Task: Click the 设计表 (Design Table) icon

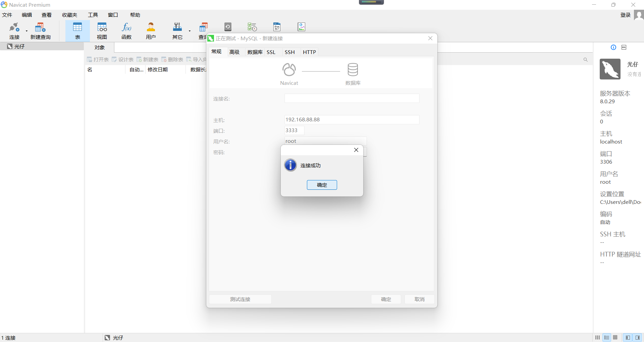Action: [x=114, y=59]
